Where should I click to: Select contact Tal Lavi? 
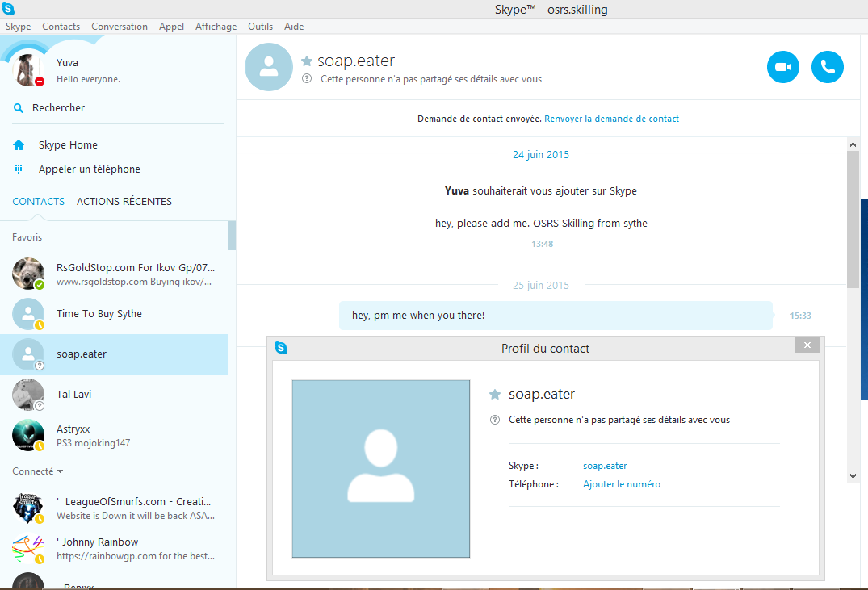tap(114, 395)
